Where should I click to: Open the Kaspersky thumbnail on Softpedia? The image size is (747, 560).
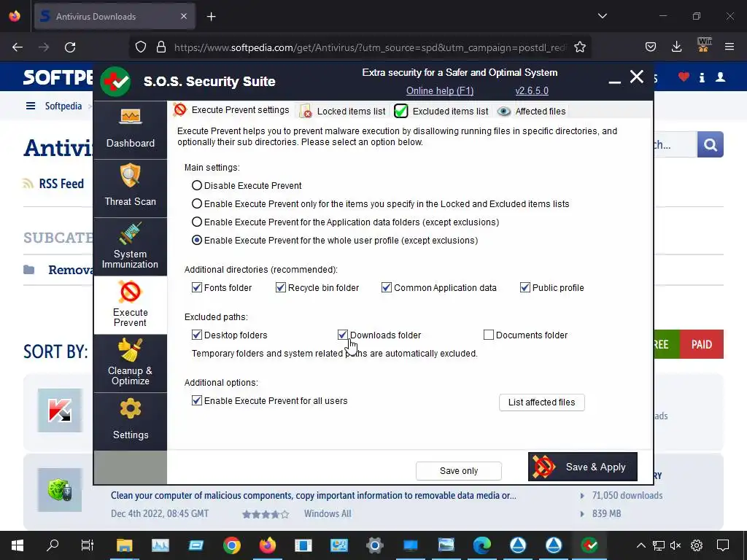click(x=60, y=410)
